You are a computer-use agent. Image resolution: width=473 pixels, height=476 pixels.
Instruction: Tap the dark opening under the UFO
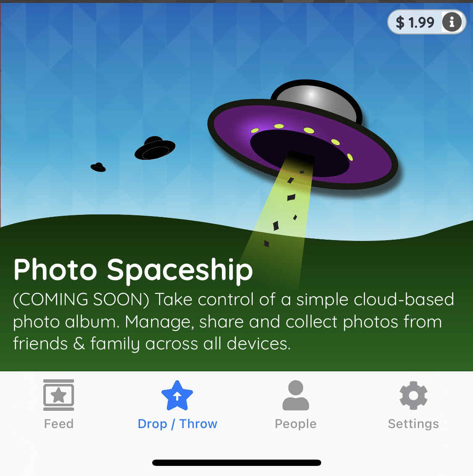coord(300,153)
